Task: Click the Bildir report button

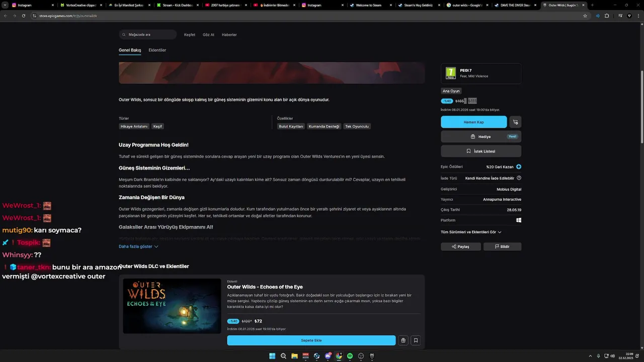Action: 502,247
